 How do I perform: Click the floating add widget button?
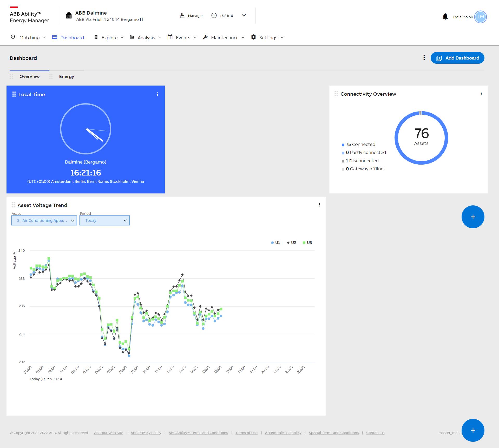tap(473, 217)
